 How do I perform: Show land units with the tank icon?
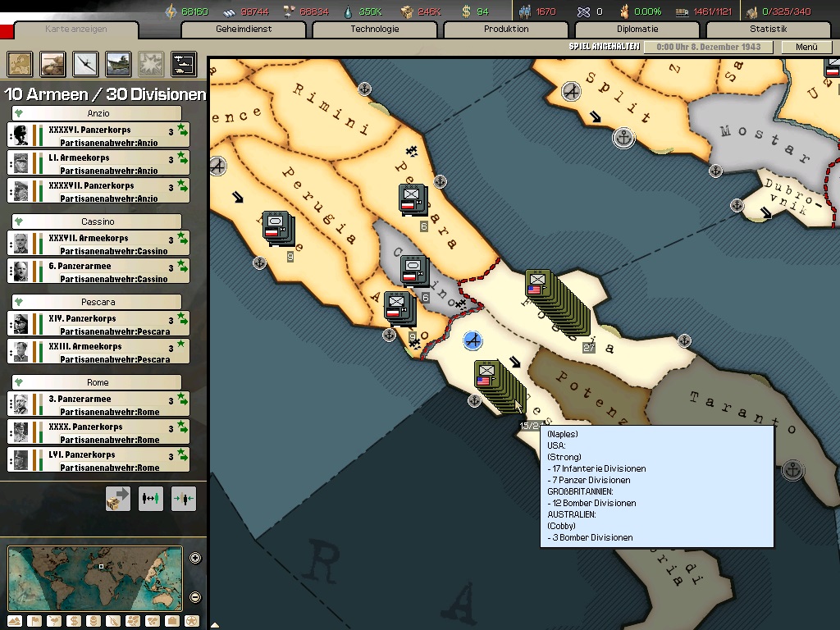(52, 64)
